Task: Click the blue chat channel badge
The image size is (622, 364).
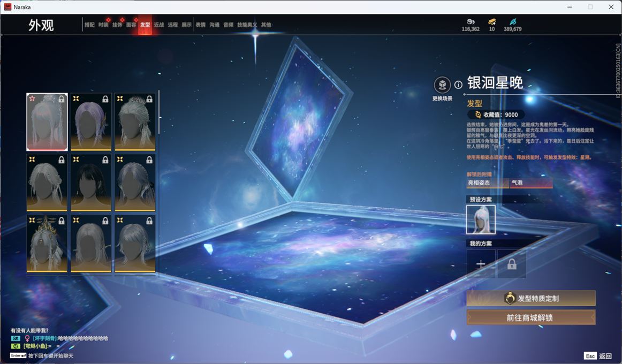Action: (x=16, y=338)
